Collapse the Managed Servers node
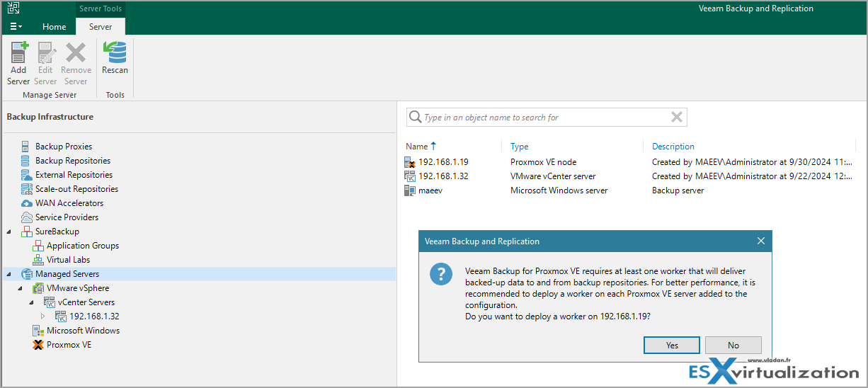Image resolution: width=868 pixels, height=388 pixels. [8, 274]
